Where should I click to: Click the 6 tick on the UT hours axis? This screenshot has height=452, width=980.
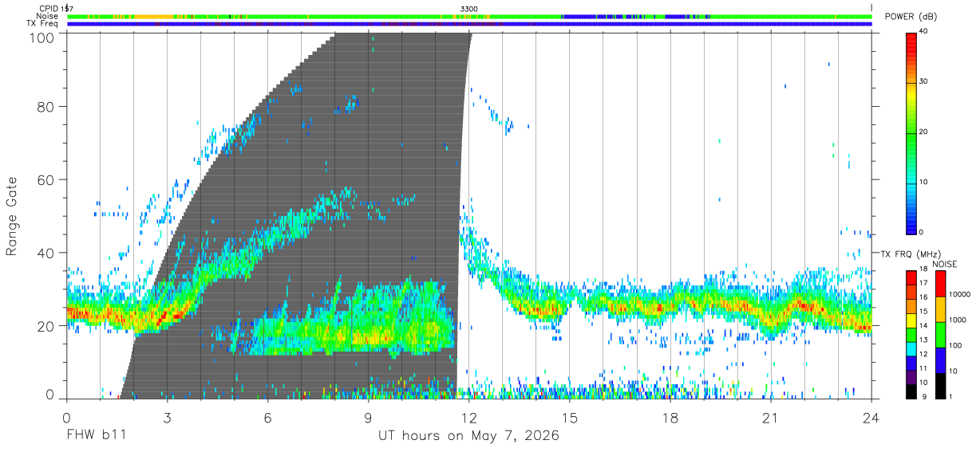[267, 417]
